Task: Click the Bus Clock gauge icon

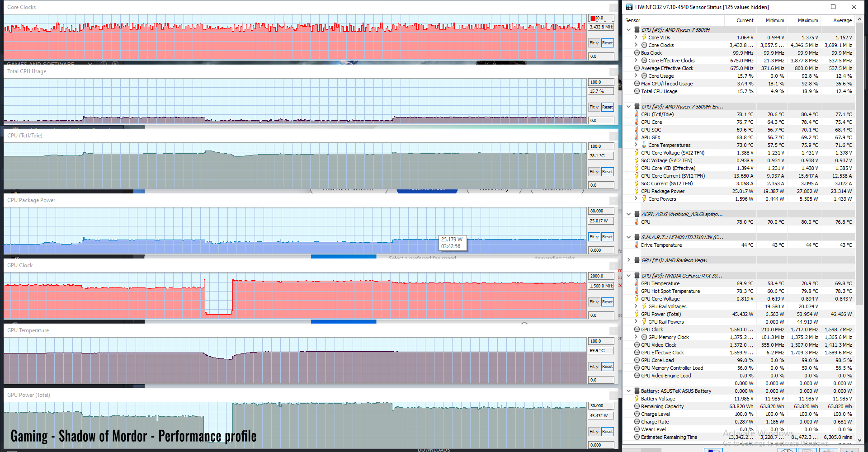Action: tap(637, 53)
